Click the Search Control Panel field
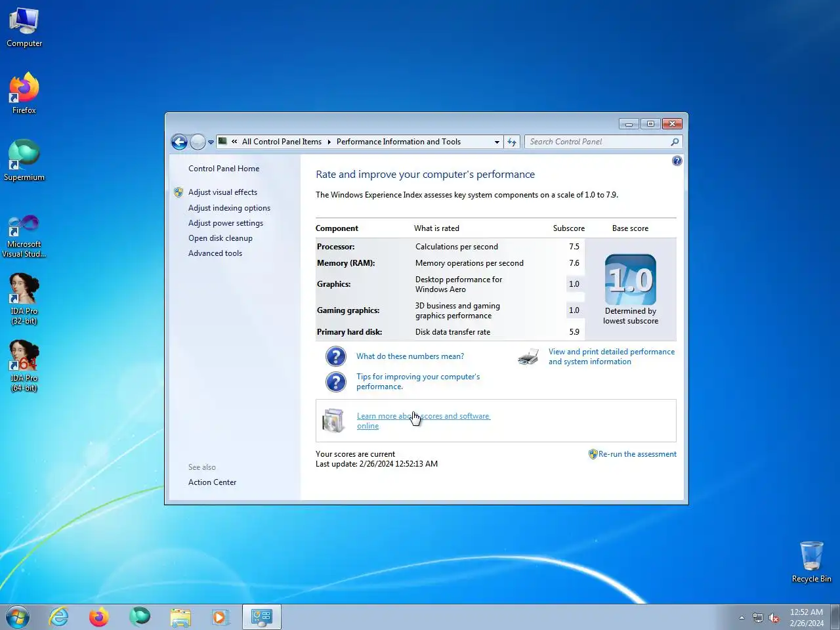Image resolution: width=840 pixels, height=630 pixels. click(597, 142)
